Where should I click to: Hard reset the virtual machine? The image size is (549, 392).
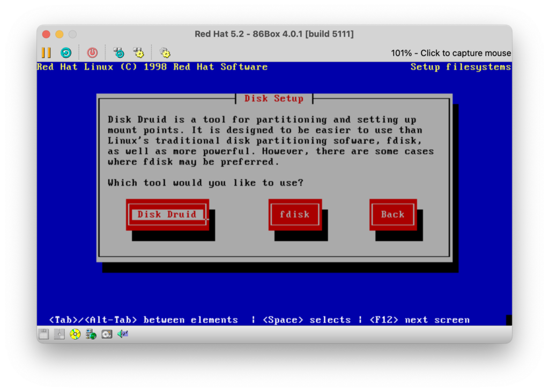(x=66, y=53)
